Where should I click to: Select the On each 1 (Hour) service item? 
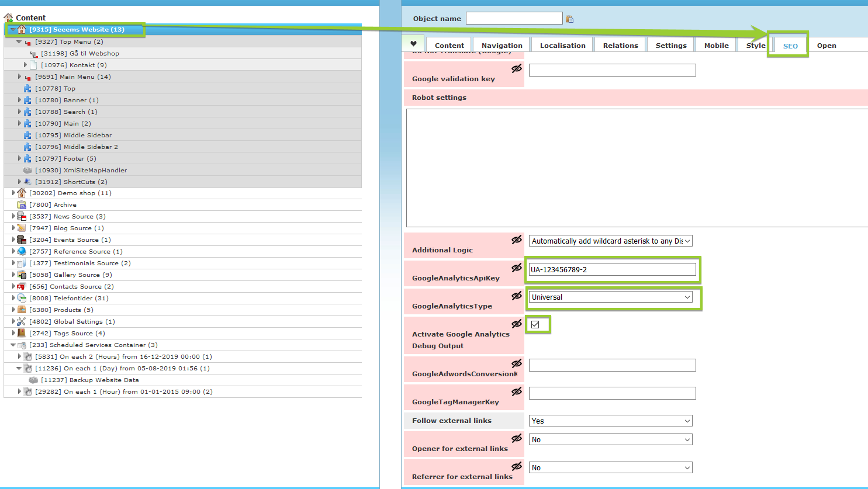click(x=124, y=391)
